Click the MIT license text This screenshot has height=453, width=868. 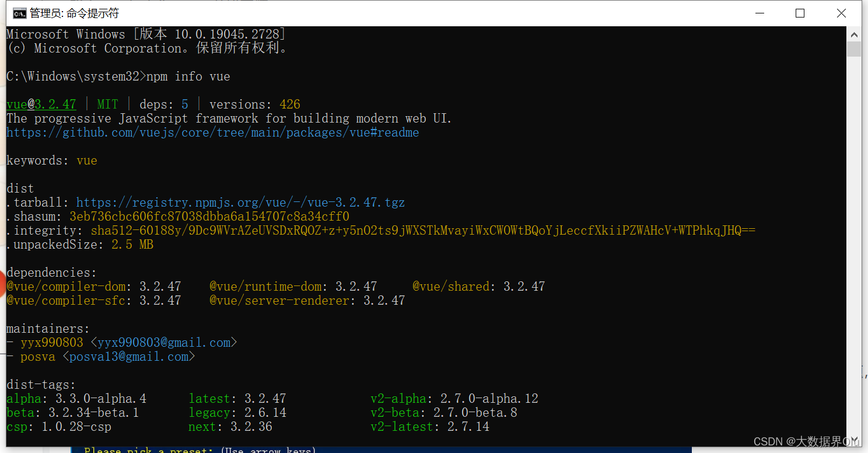[107, 104]
